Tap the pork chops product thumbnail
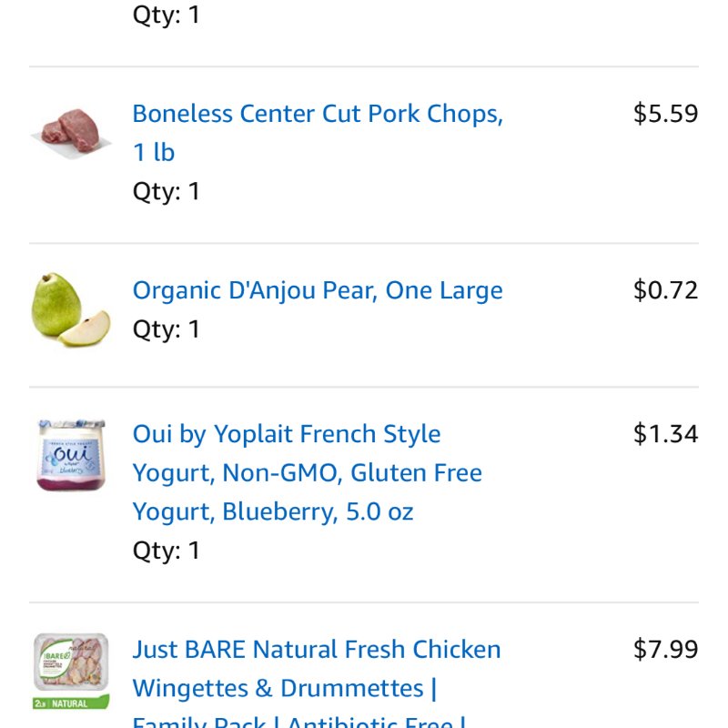This screenshot has width=728, height=728. pyautogui.click(x=71, y=134)
